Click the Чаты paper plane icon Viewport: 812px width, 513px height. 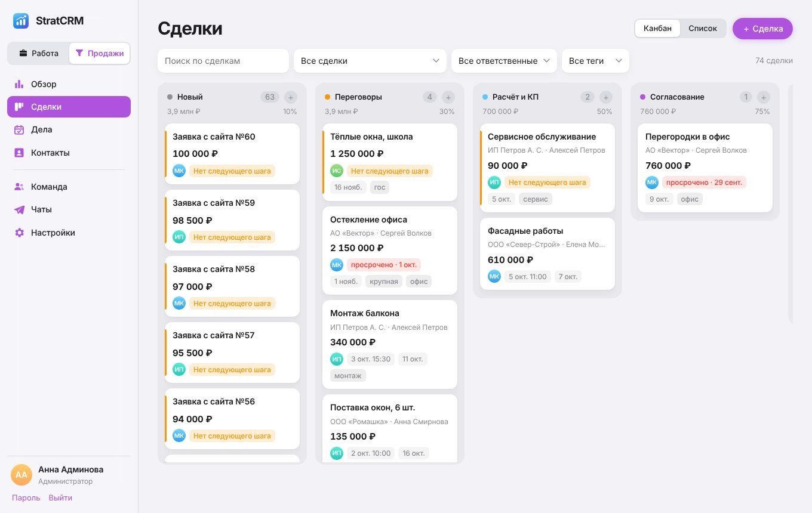[19, 209]
